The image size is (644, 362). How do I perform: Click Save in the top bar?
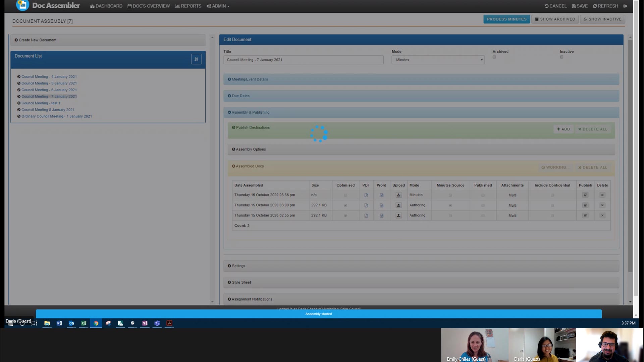[580, 6]
